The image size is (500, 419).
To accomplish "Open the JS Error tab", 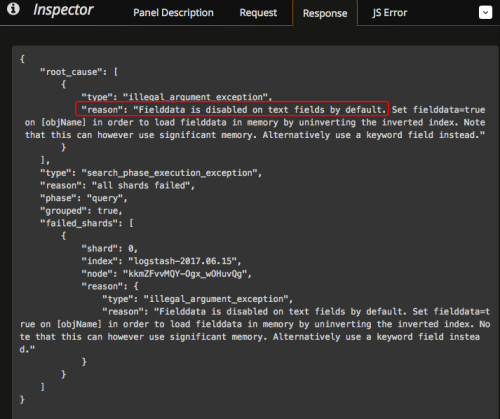I will tap(390, 13).
